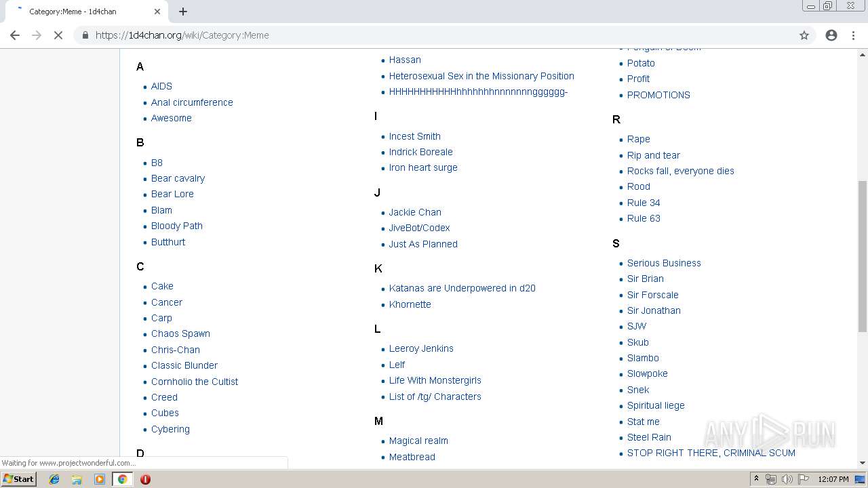Image resolution: width=868 pixels, height=488 pixels.
Task: Switch to Chrome taskbar icon
Action: 122,479
